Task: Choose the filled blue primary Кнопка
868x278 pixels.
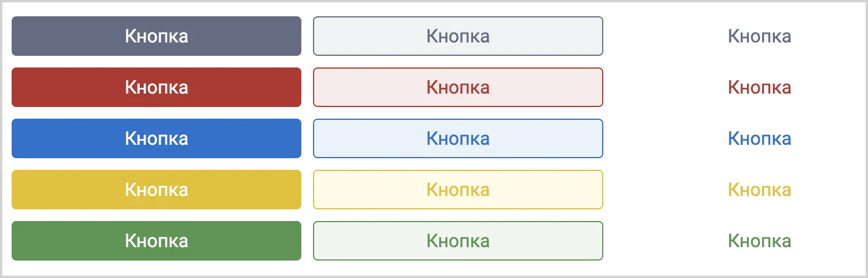Action: click(156, 138)
